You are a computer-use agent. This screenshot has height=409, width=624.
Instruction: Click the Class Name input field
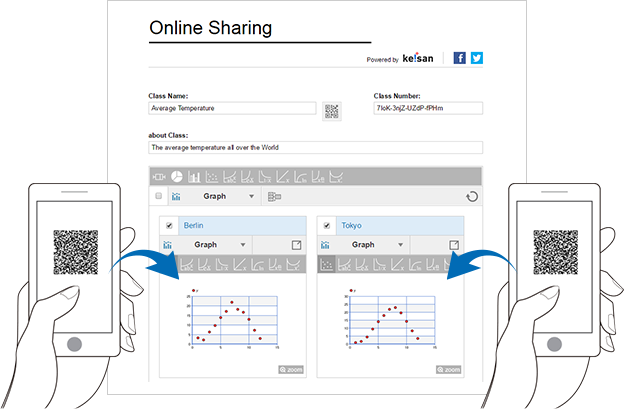click(x=231, y=108)
